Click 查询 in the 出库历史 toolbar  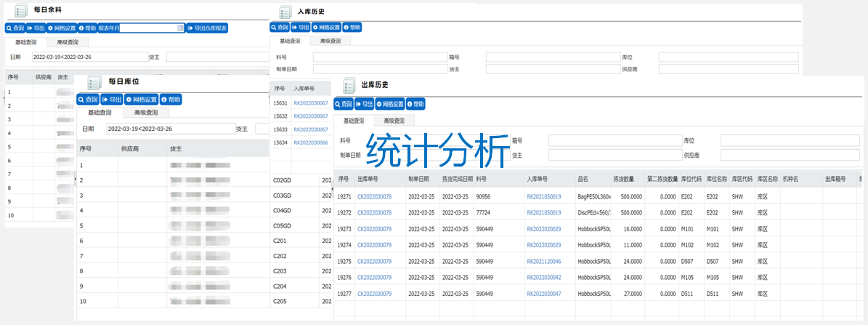click(x=344, y=104)
